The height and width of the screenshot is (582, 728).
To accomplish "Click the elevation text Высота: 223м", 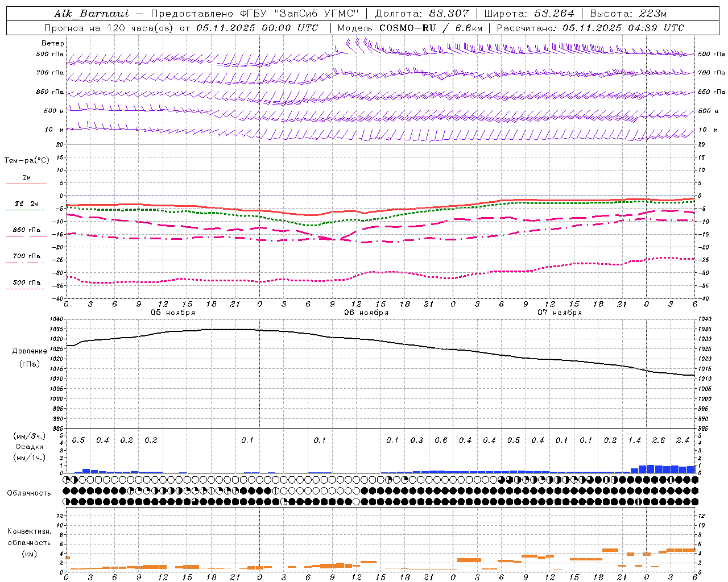I will click(x=628, y=14).
